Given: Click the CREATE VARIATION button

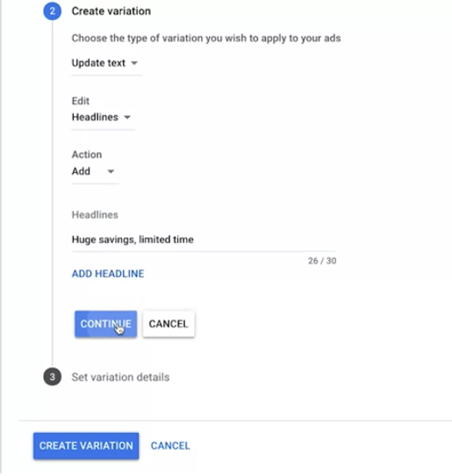Looking at the screenshot, I should 86,445.
